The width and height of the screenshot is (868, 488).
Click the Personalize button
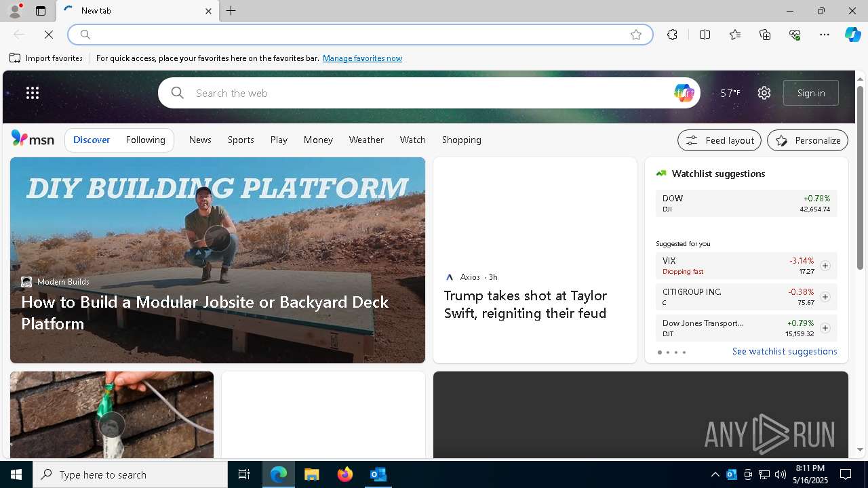808,140
